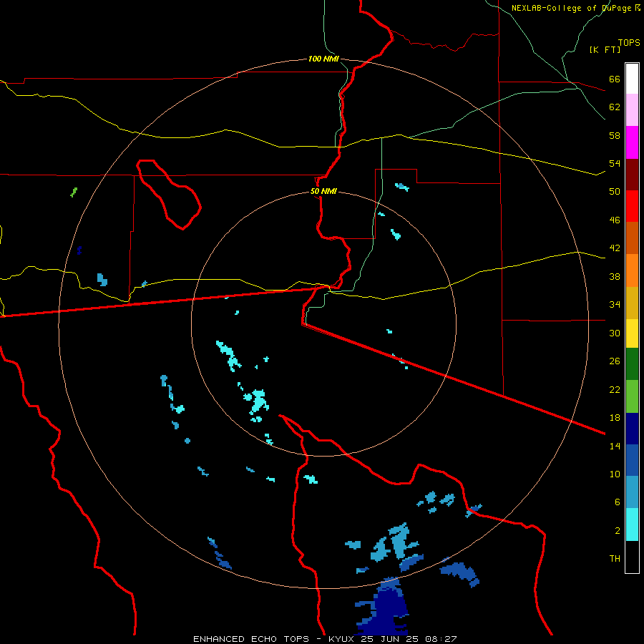Click the legend value '30'
Screen dimensions: 644x644
coord(615,333)
